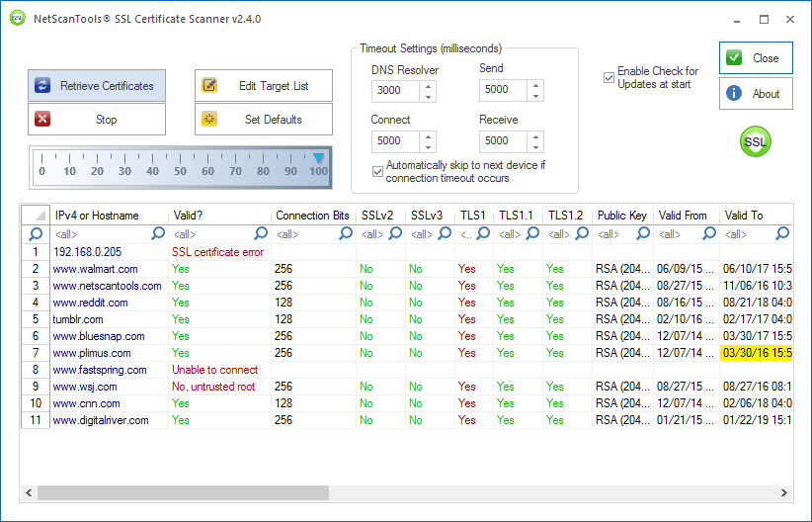812x522 pixels.
Task: Click filter search icon in Connection Bits column
Action: click(x=346, y=233)
